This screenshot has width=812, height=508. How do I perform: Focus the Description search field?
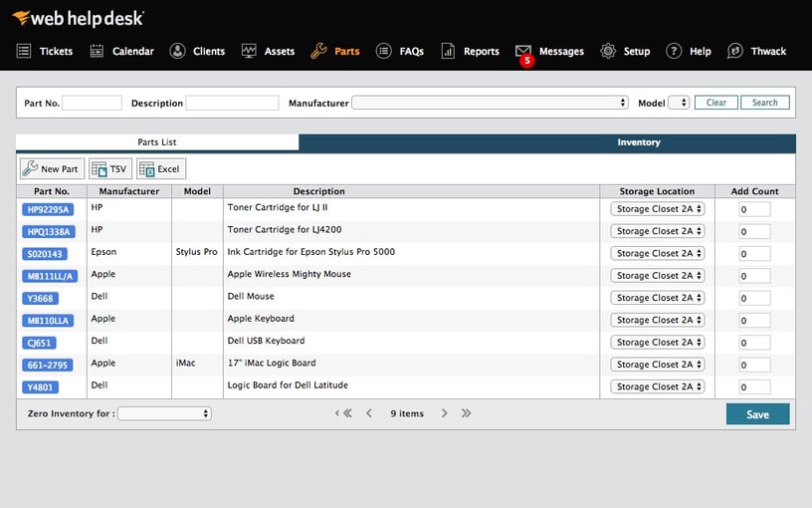pos(232,103)
